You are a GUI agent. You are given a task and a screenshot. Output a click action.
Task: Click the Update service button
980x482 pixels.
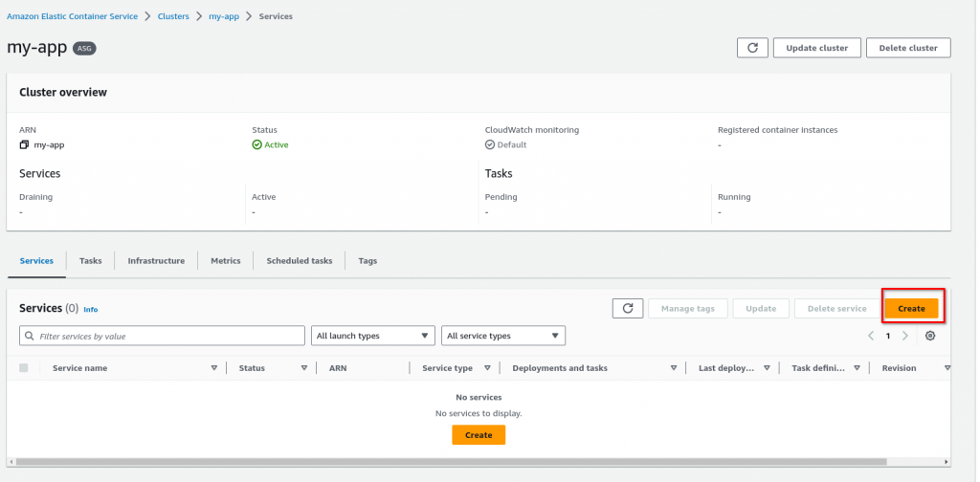click(761, 309)
